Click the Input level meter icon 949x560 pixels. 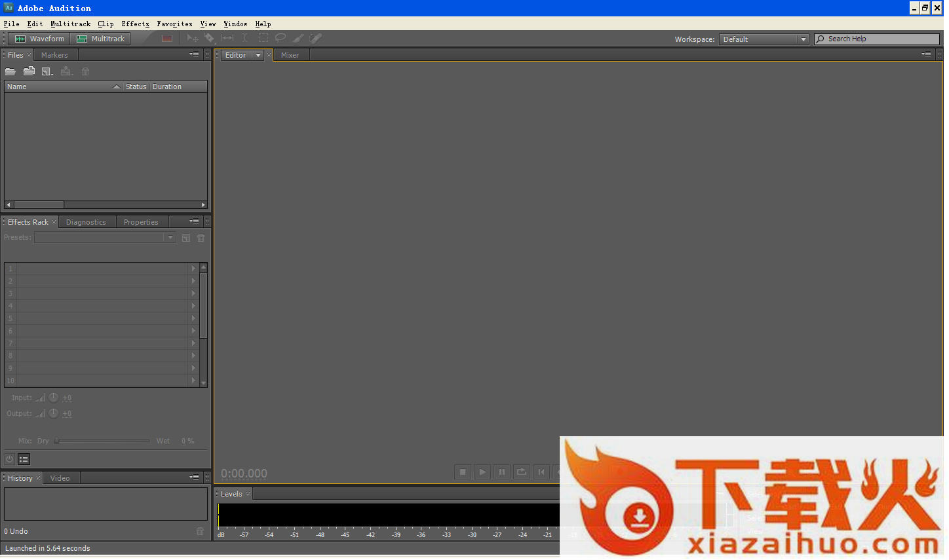click(x=41, y=398)
